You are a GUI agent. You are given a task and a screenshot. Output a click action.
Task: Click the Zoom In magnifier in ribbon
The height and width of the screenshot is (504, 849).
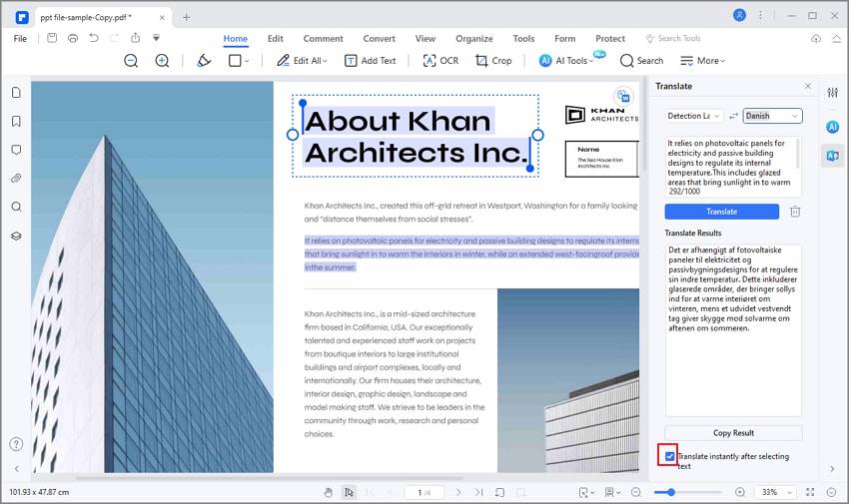coord(162,61)
